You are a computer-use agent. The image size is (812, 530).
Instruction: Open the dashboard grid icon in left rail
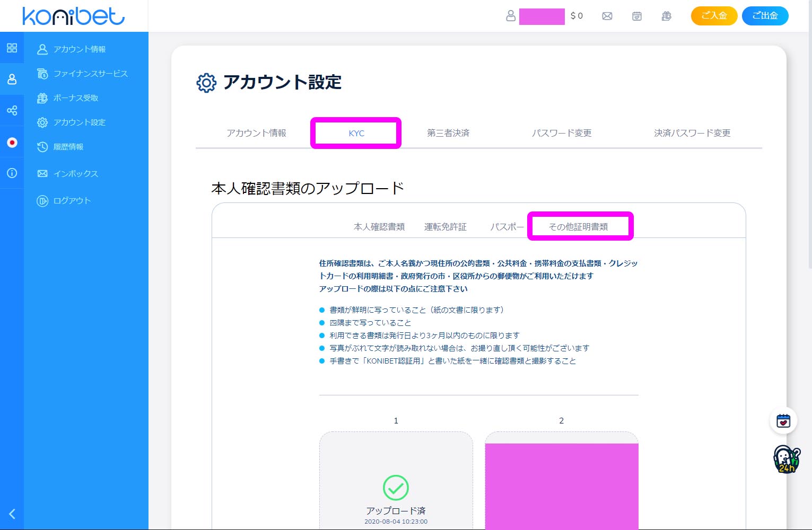pyautogui.click(x=12, y=48)
